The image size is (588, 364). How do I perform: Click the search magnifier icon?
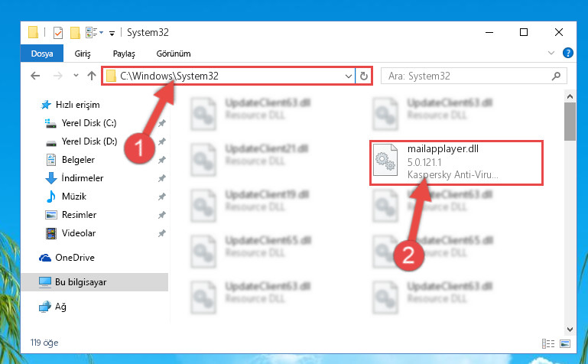tap(556, 76)
